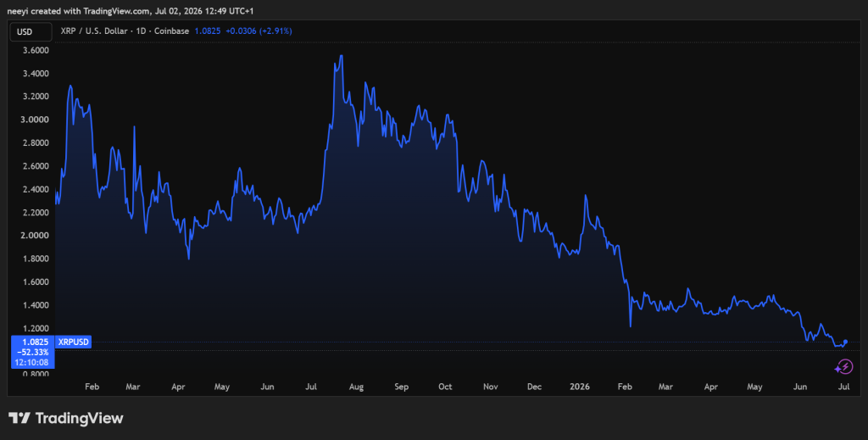The width and height of the screenshot is (868, 440).
Task: Click the Dec label on time axis
Action: click(534, 387)
